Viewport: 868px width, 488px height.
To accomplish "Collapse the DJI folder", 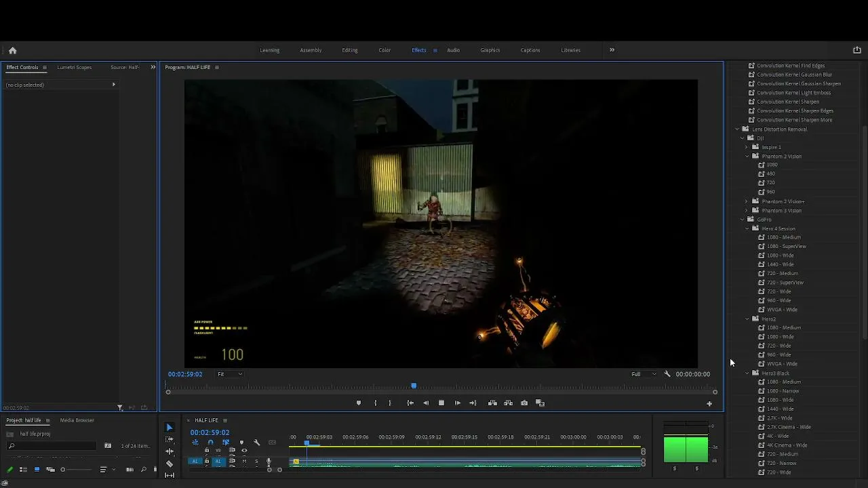I will pos(743,138).
